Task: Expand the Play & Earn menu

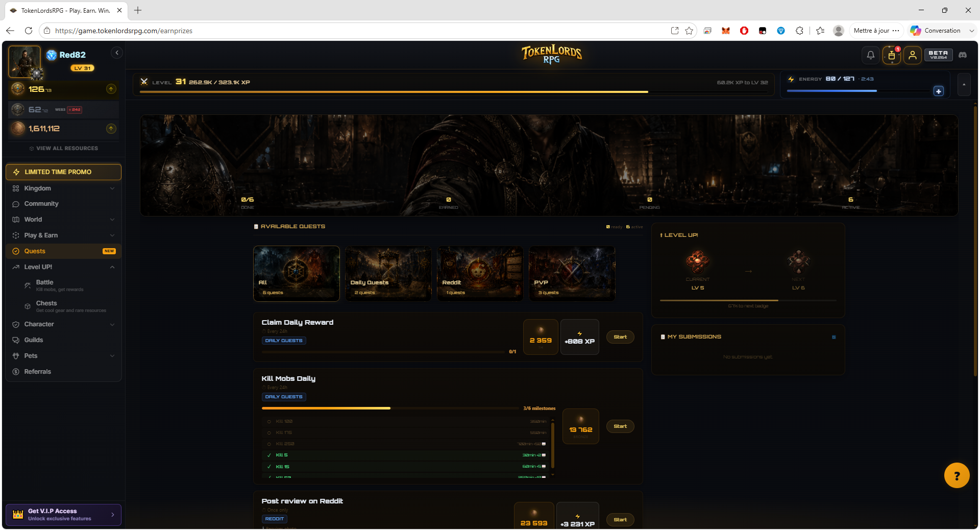Action: coord(64,235)
